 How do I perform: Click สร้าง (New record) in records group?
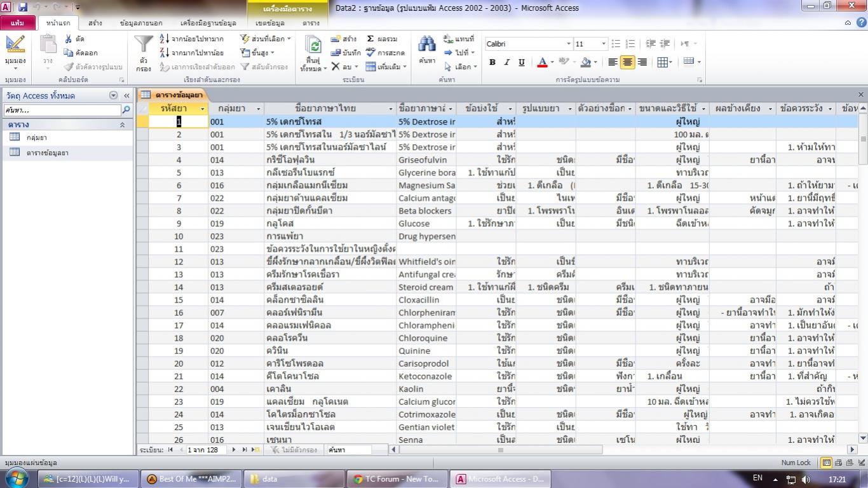[x=344, y=39]
